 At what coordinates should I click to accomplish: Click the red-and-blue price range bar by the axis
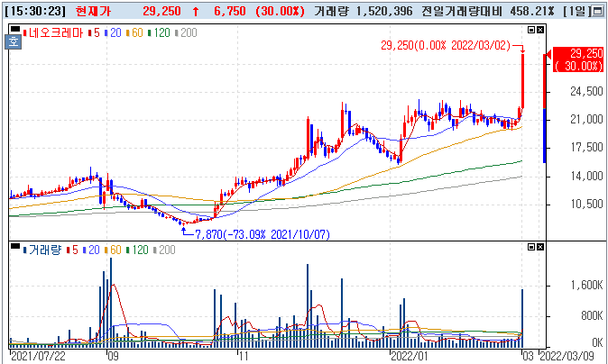[x=545, y=108]
